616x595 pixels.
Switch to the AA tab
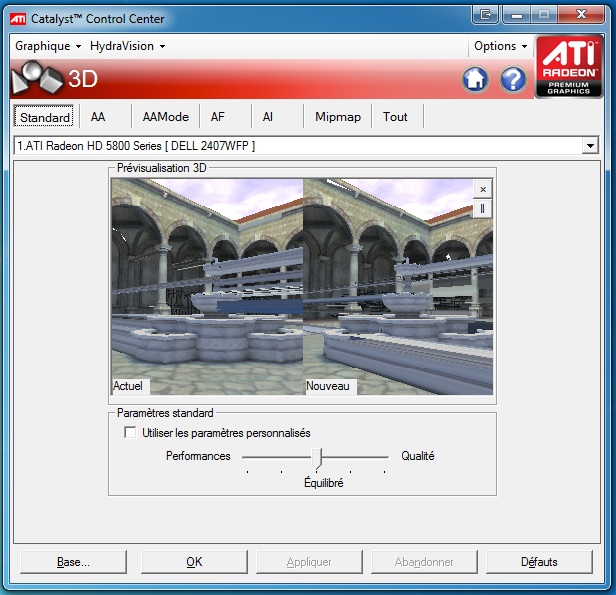(98, 117)
